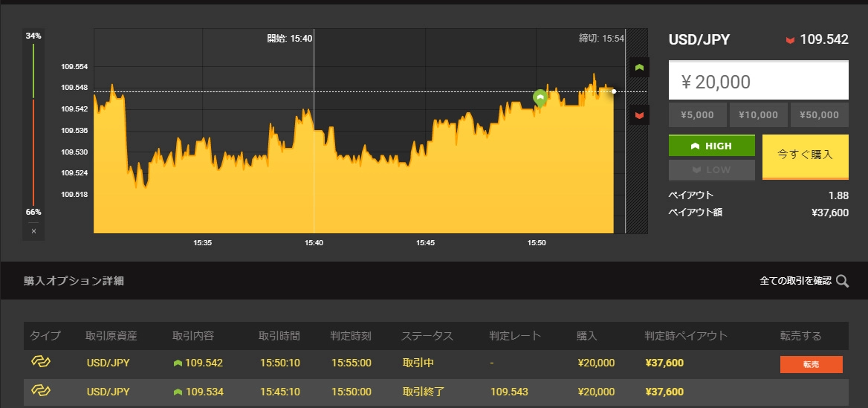
Task: Set the amount to ¥5,000
Action: coord(697,114)
